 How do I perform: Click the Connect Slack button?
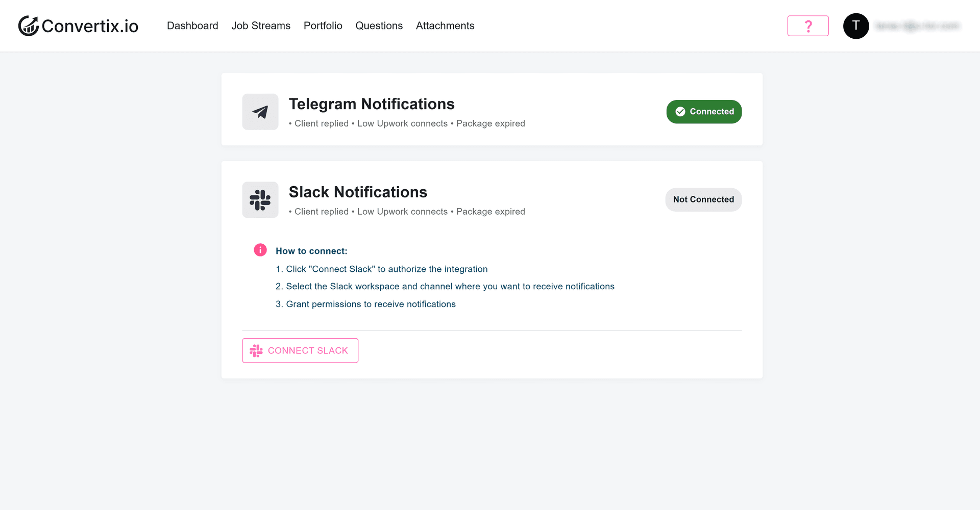[300, 350]
